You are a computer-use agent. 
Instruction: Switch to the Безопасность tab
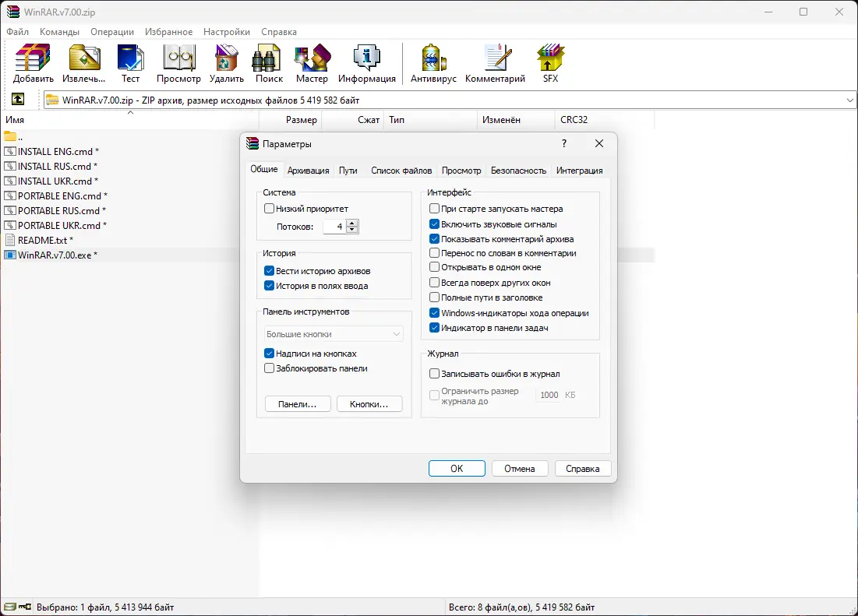point(518,171)
